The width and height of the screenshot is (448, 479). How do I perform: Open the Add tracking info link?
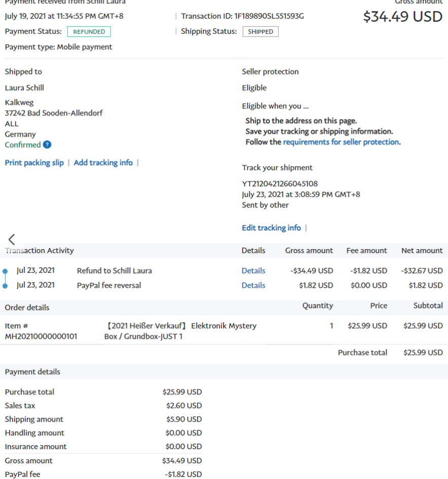[103, 163]
